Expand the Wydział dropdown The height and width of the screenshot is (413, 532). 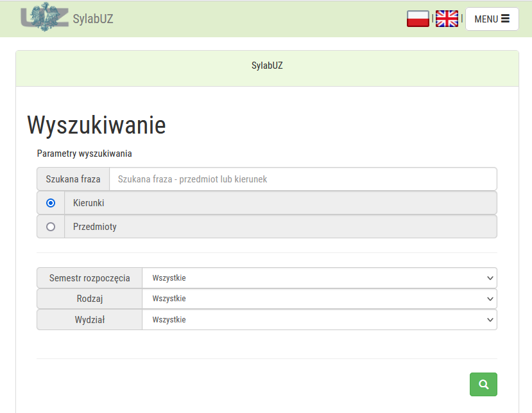[319, 320]
